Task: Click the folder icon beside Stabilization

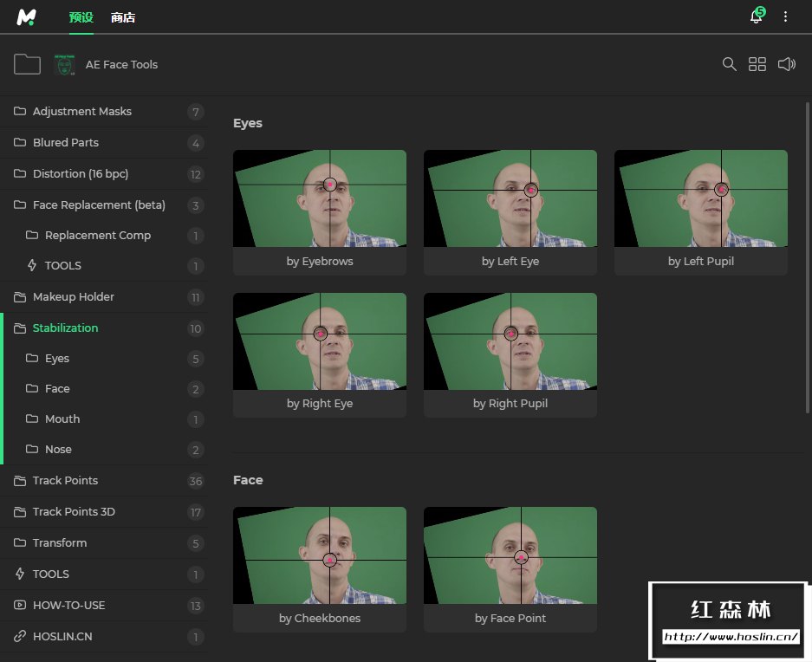Action: (x=20, y=328)
